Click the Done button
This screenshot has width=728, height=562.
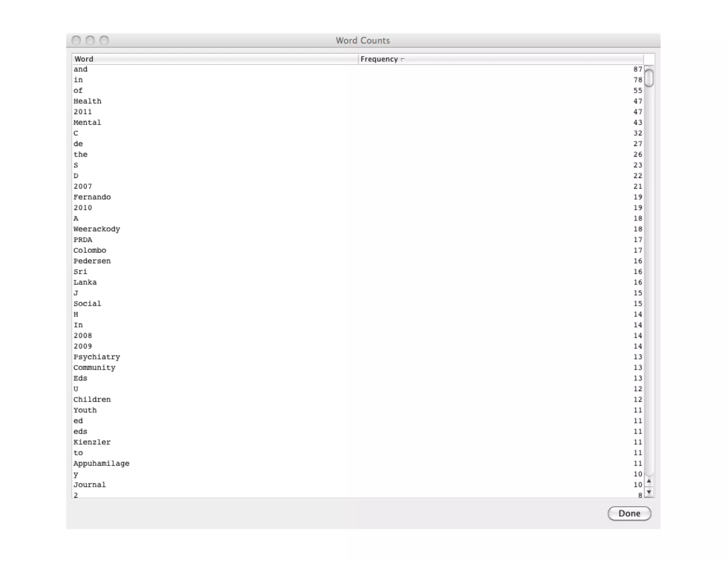coord(629,513)
